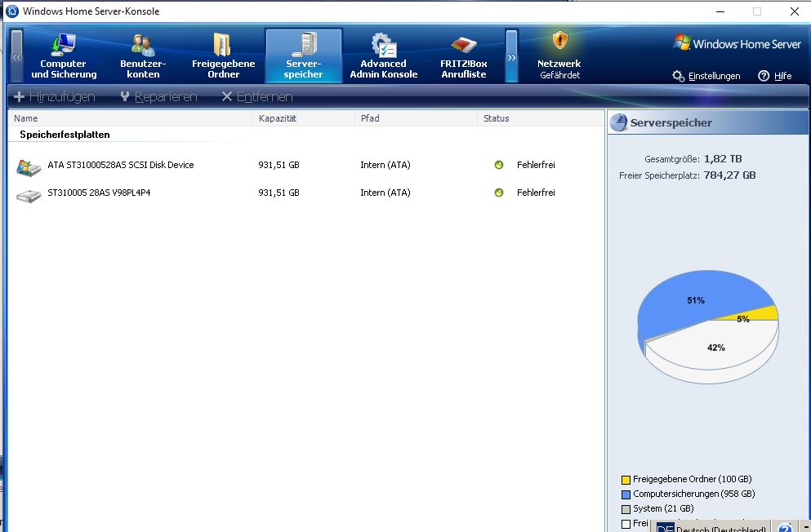Click the Freigegebene Ordner folder icon
Screen dimensions: 811x532
(x=222, y=45)
